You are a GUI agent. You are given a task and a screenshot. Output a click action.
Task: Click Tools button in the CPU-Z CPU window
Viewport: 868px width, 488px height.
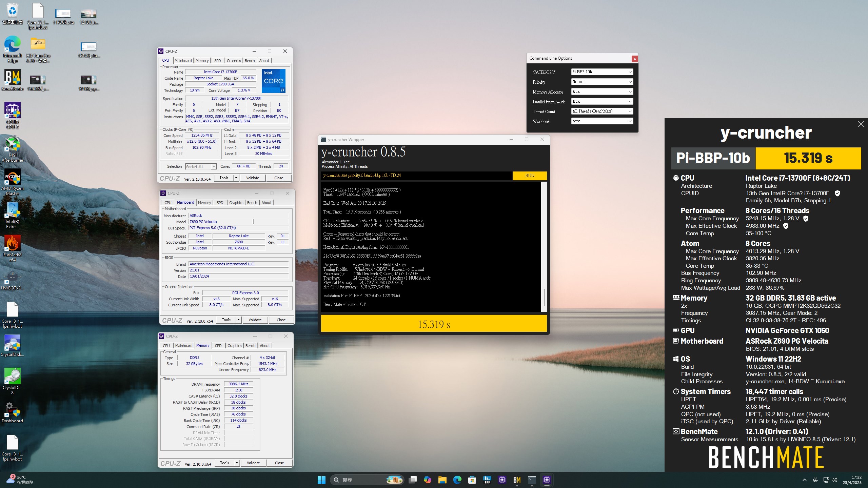[224, 178]
